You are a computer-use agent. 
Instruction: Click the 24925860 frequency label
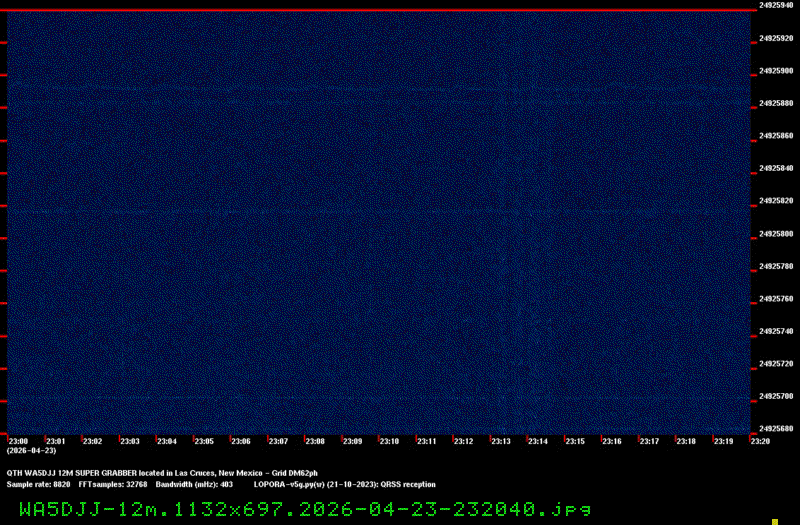pos(776,136)
